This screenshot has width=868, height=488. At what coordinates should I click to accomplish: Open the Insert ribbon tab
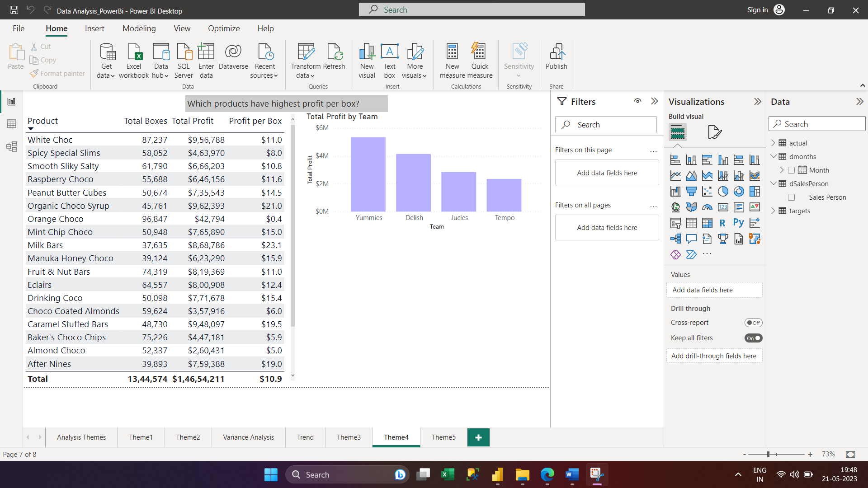pyautogui.click(x=94, y=28)
